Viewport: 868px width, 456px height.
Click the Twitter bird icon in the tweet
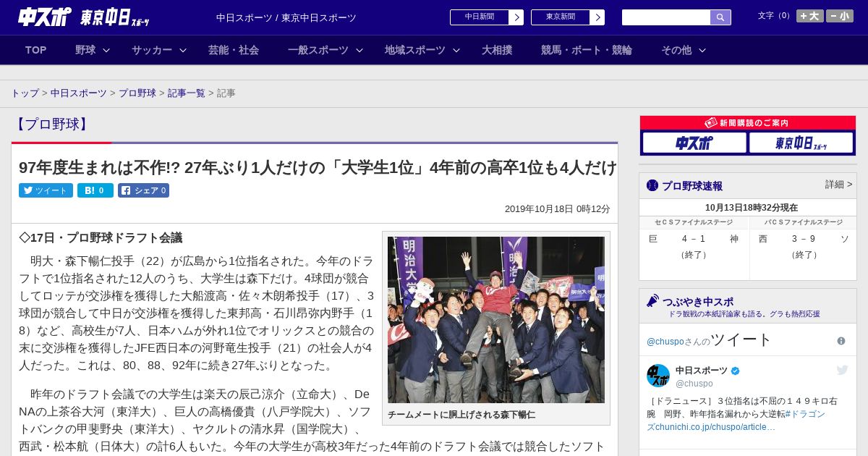843,370
